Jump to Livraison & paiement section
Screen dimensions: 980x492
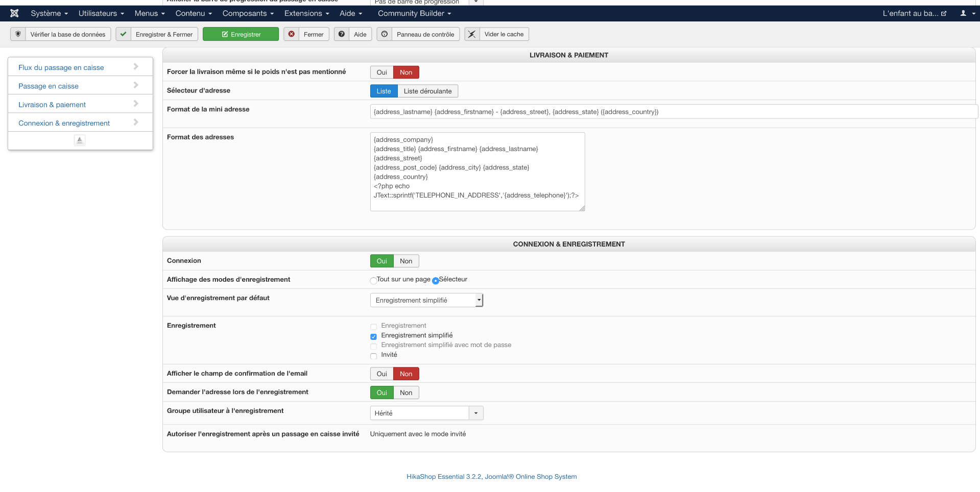click(x=52, y=105)
